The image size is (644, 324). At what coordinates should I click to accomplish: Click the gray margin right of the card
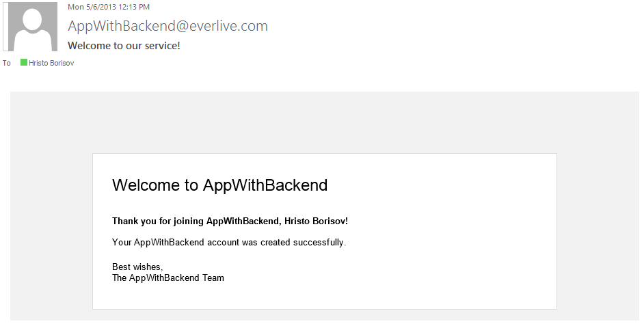tap(598, 230)
